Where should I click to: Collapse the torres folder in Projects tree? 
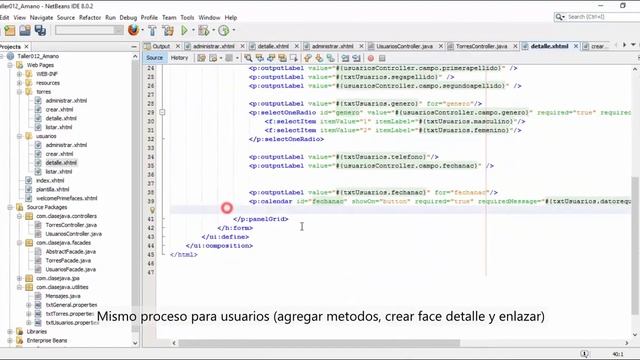(19, 92)
